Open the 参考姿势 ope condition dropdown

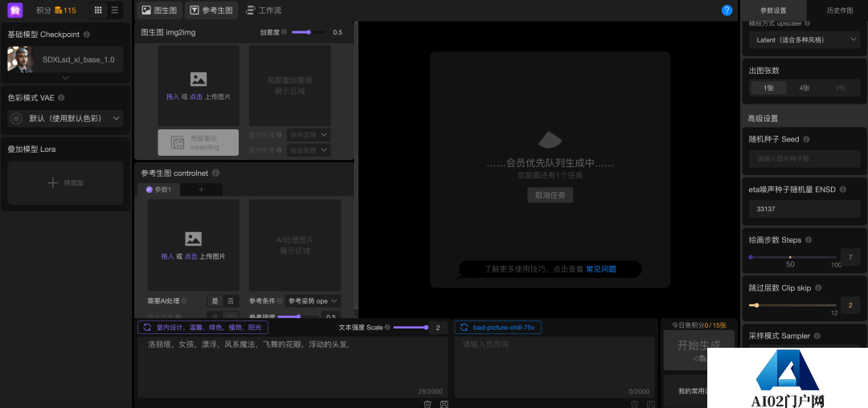[313, 301]
